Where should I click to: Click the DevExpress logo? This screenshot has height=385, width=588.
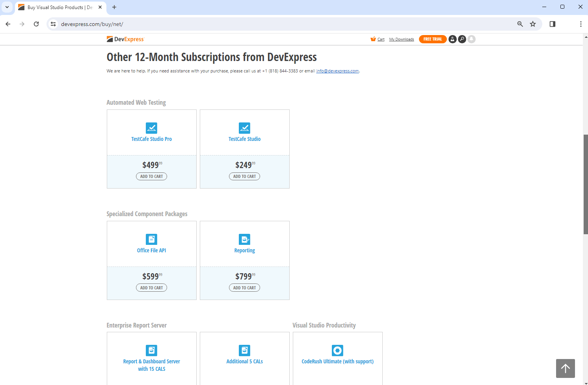coord(125,39)
